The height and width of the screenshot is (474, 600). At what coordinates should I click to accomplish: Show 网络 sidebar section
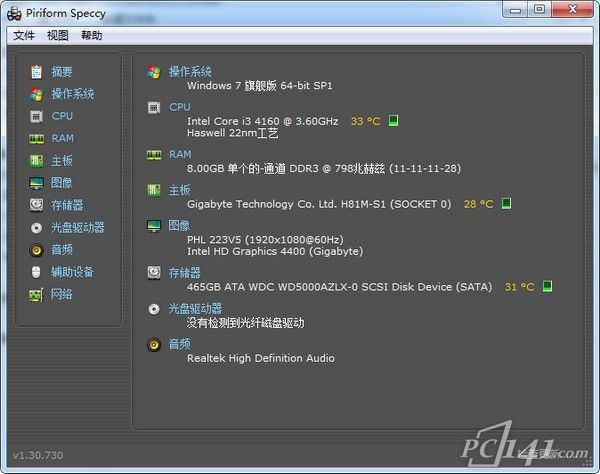point(62,294)
